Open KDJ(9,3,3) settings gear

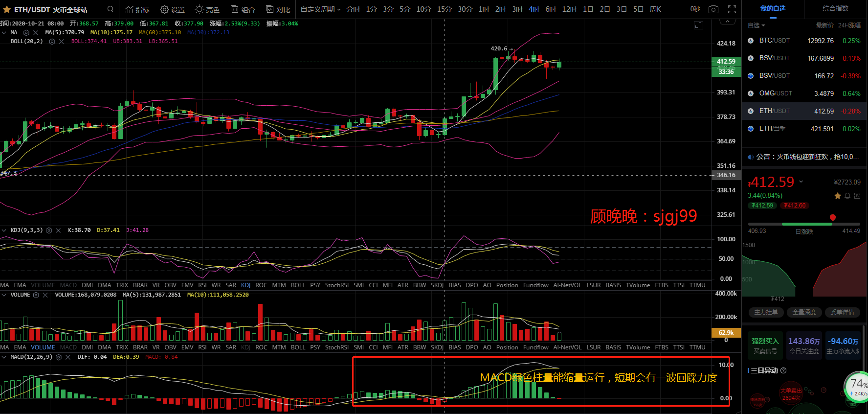pyautogui.click(x=49, y=230)
